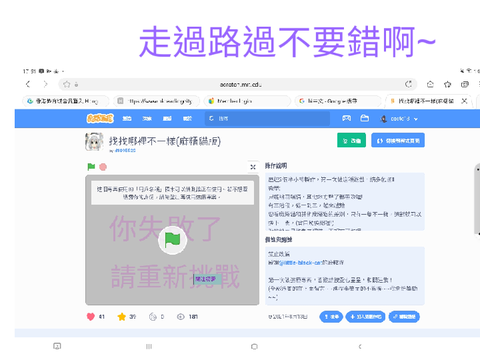Open the Scratch logo home link
Image resolution: width=480 pixels, height=360 pixels.
pos(100,118)
